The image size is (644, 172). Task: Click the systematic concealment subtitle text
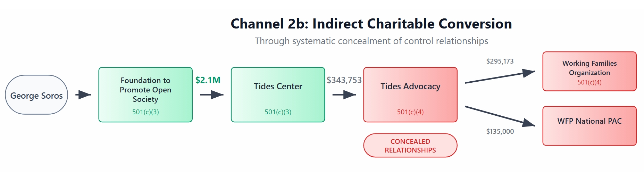tap(371, 41)
